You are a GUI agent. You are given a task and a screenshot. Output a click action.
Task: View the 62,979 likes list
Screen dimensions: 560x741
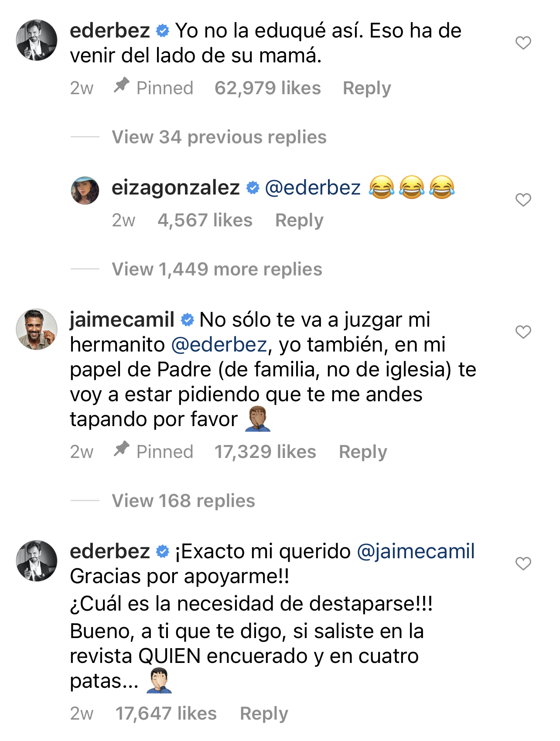click(267, 88)
